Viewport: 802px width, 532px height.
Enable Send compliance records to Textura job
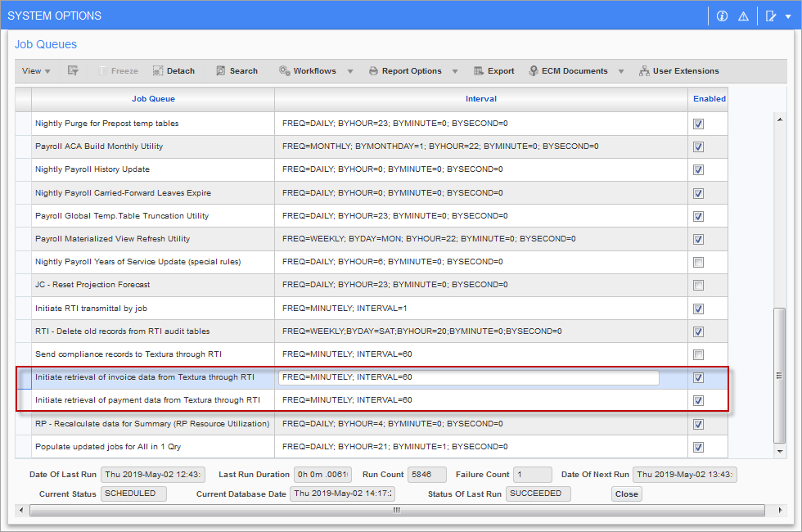coord(698,354)
